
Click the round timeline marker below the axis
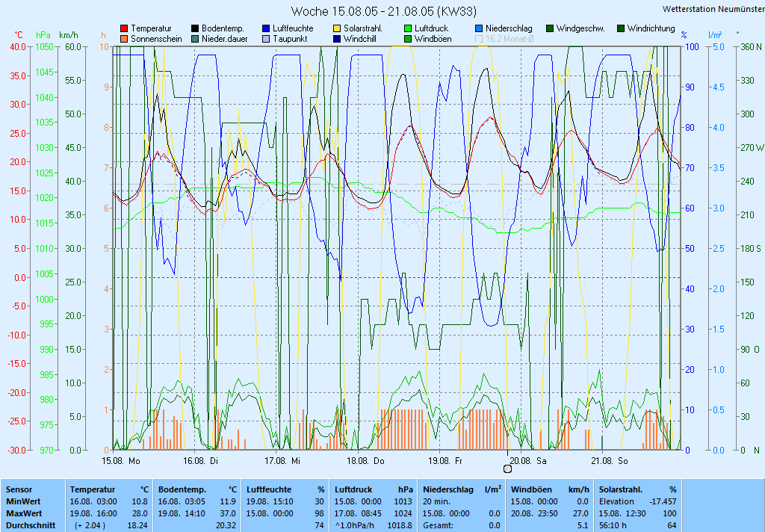coord(507,468)
